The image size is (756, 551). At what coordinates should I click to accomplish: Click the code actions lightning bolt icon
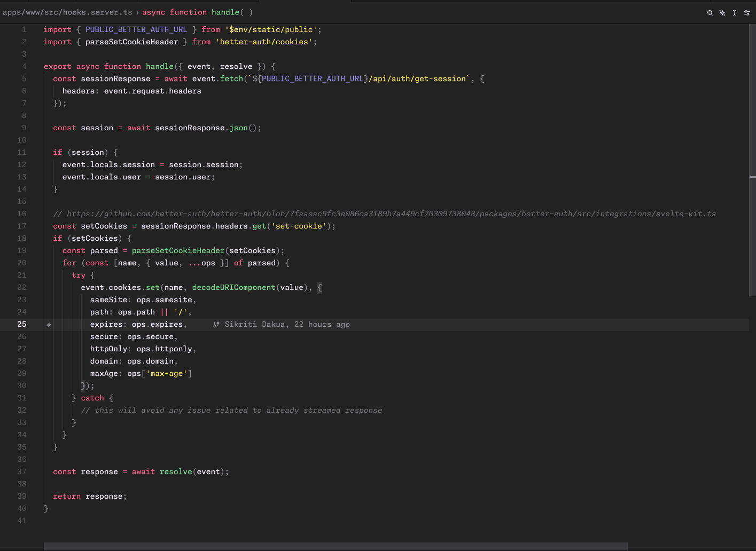[49, 325]
